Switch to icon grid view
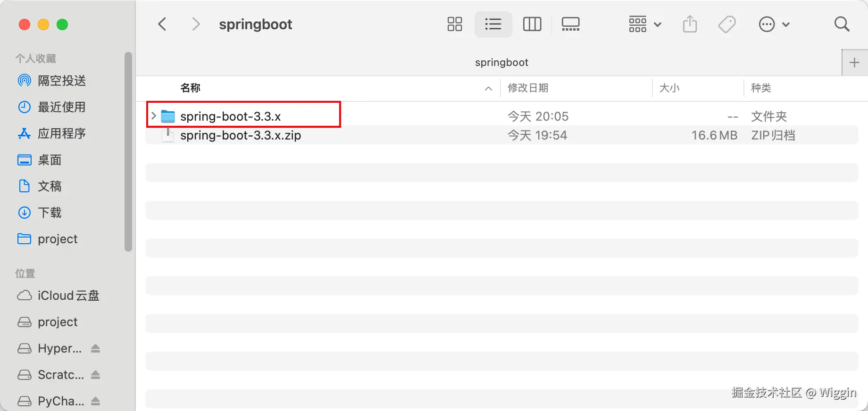This screenshot has width=868, height=411. click(x=455, y=24)
